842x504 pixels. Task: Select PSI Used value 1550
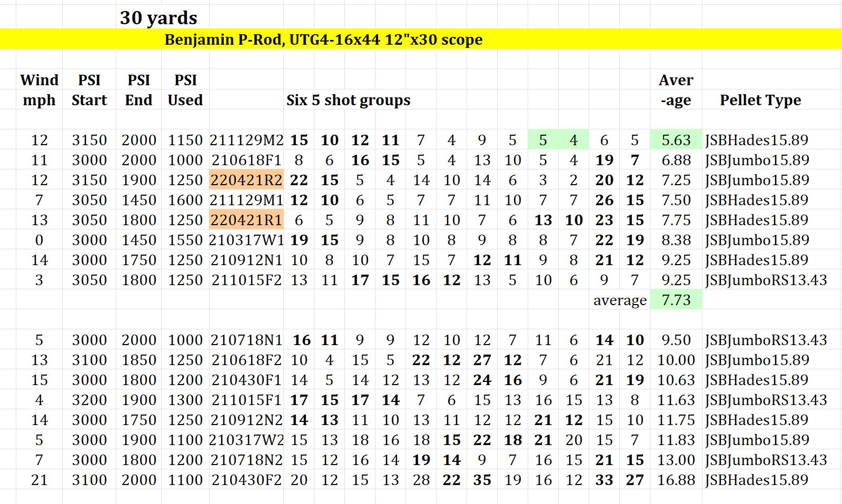tap(185, 240)
